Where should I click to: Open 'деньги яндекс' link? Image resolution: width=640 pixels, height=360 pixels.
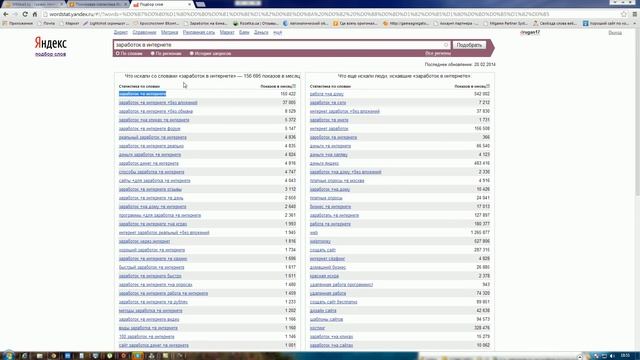tap(324, 163)
